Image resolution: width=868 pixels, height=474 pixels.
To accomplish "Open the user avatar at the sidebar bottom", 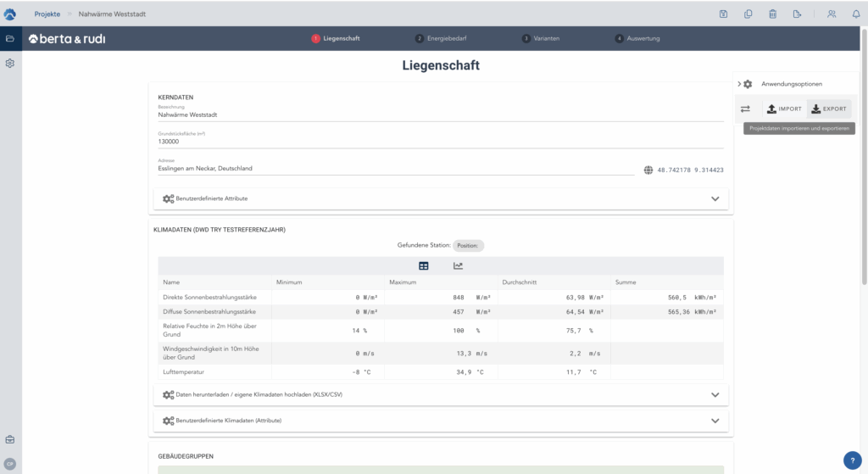I will tap(10, 464).
